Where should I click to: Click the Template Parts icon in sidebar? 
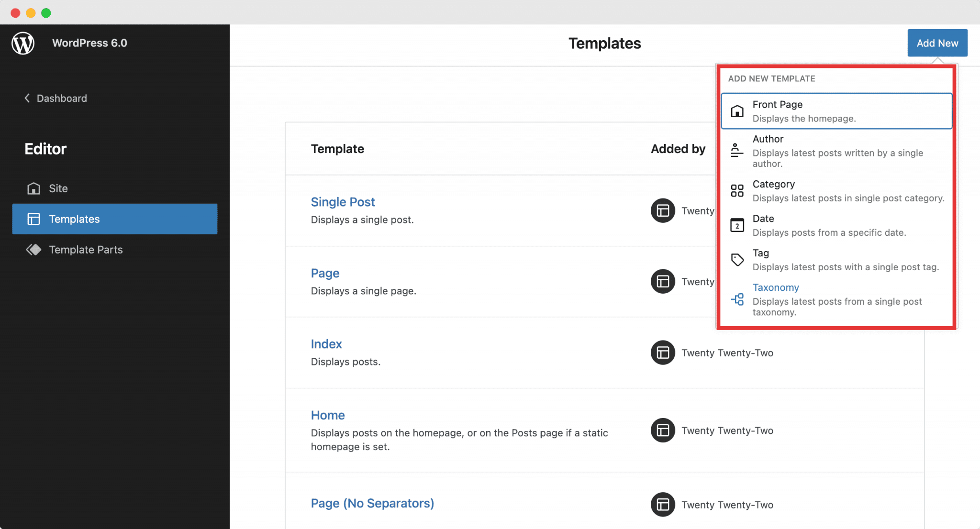[33, 250]
